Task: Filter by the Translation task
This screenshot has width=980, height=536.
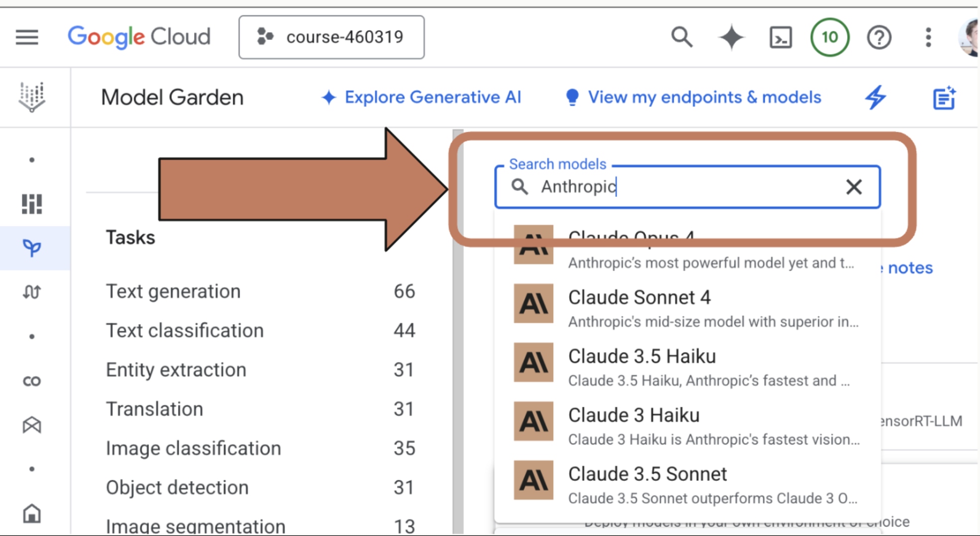Action: (261, 409)
